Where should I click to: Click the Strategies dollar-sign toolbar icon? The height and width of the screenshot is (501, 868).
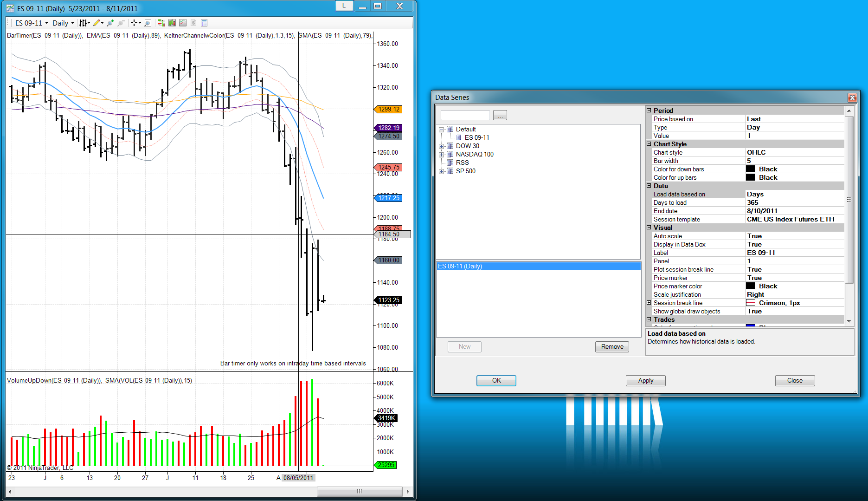[x=193, y=23]
